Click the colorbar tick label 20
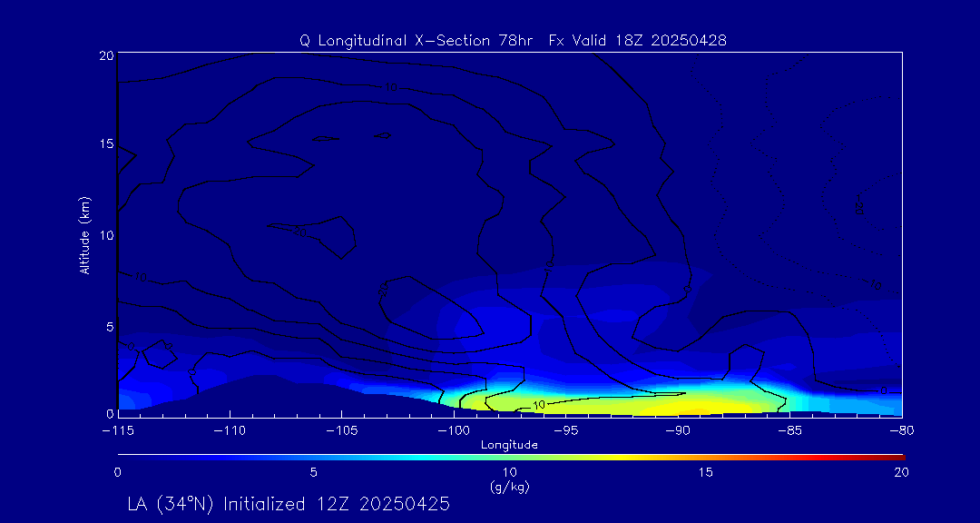 [901, 473]
